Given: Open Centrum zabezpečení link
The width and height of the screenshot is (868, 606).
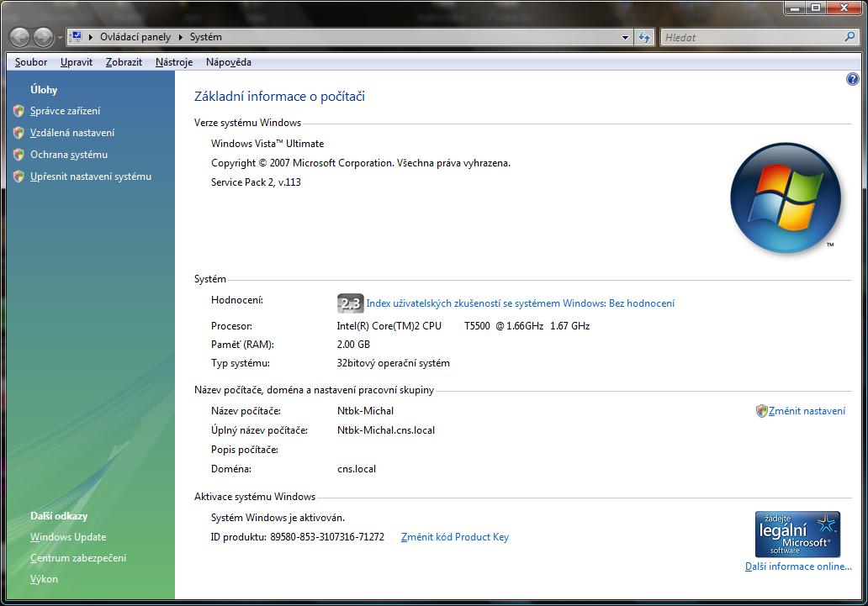Looking at the screenshot, I should click(x=78, y=558).
